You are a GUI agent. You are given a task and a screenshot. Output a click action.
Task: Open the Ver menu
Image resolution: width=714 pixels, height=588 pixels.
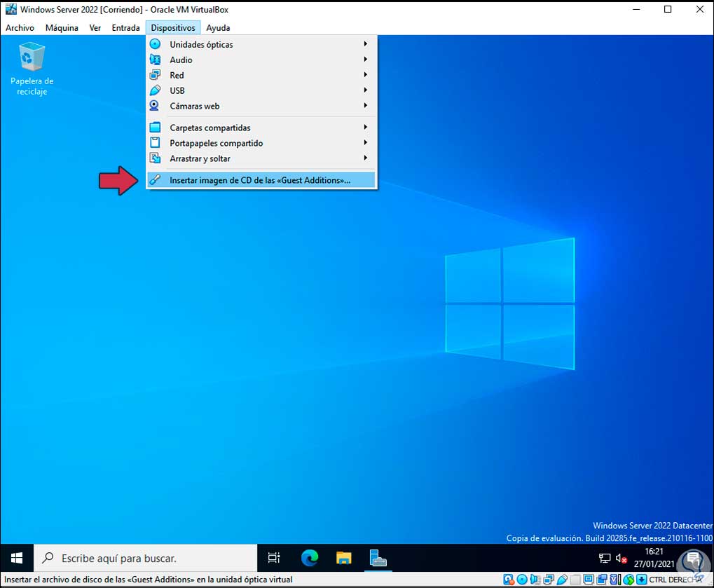[95, 28]
